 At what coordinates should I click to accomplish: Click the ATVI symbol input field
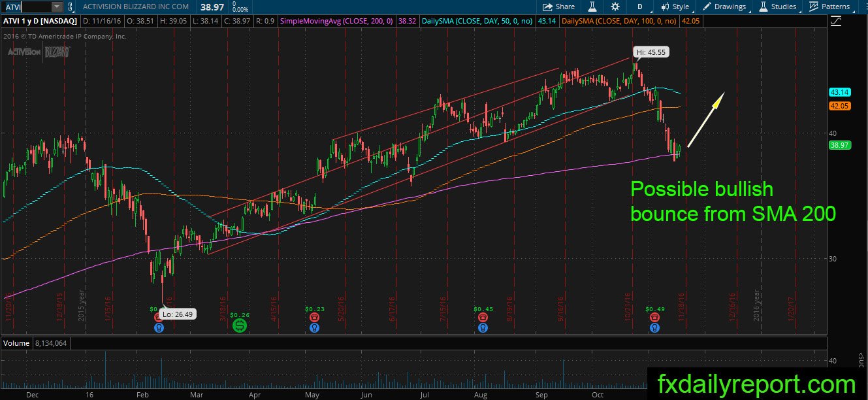coord(25,7)
